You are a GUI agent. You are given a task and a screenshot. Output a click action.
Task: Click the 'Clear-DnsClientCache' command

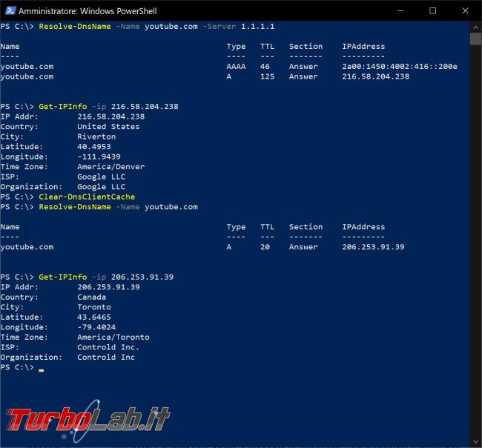[87, 197]
